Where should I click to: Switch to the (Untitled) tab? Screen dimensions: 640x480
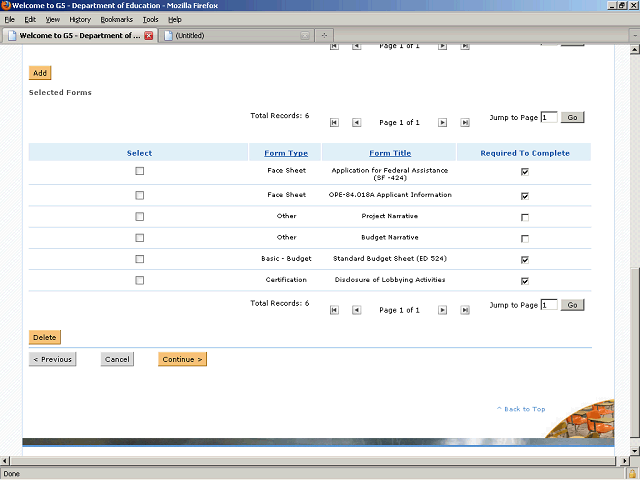236,36
